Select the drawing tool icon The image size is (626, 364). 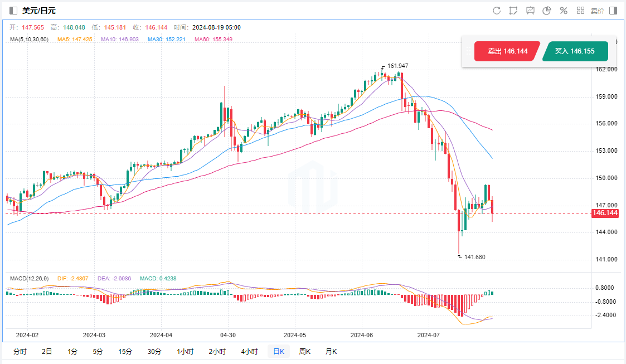pyautogui.click(x=513, y=11)
